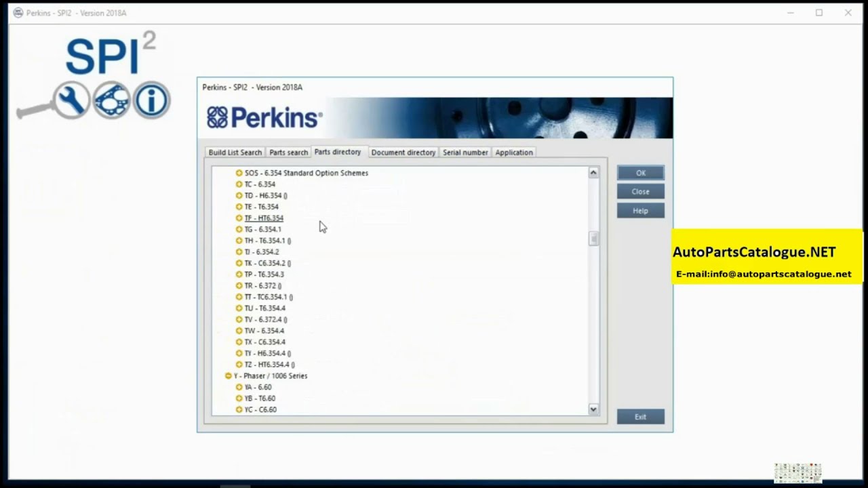The width and height of the screenshot is (868, 488).
Task: Click the yellow icon beside SOS - 6.354 Standard Option Schemes
Action: [x=239, y=173]
